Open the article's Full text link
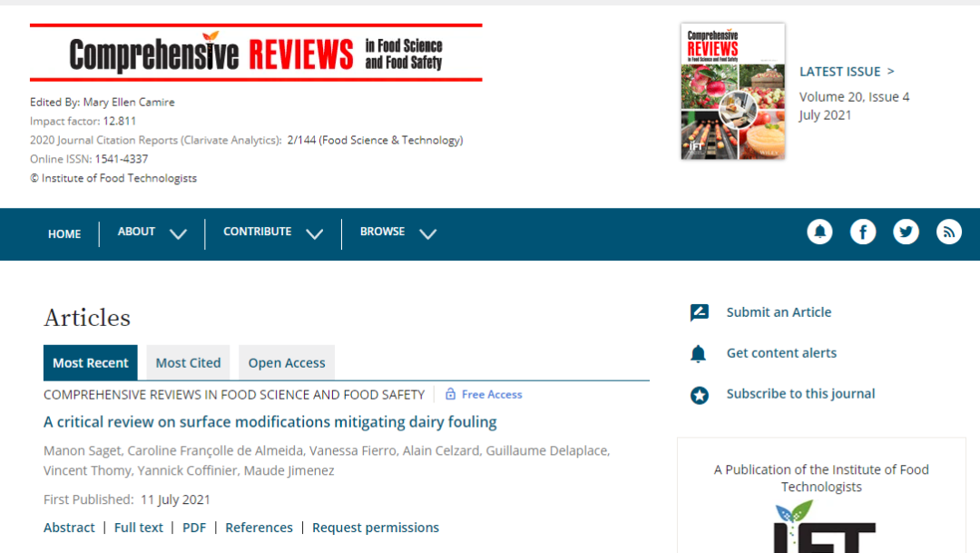980x553 pixels. 139,528
